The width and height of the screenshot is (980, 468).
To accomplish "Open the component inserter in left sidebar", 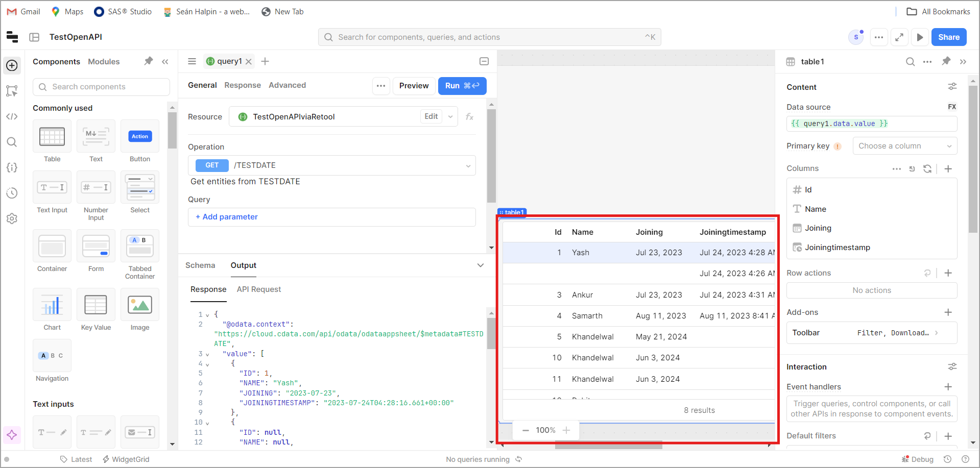I will click(x=11, y=65).
